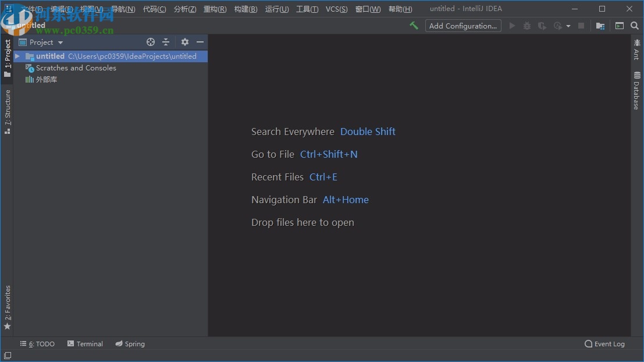Open Search Everywhere magnifier icon
Viewport: 644px width, 362px height.
pos(635,26)
